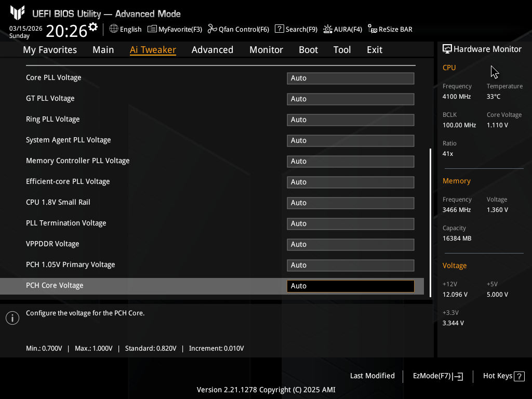Click the Search question mark icon

pyautogui.click(x=279, y=29)
